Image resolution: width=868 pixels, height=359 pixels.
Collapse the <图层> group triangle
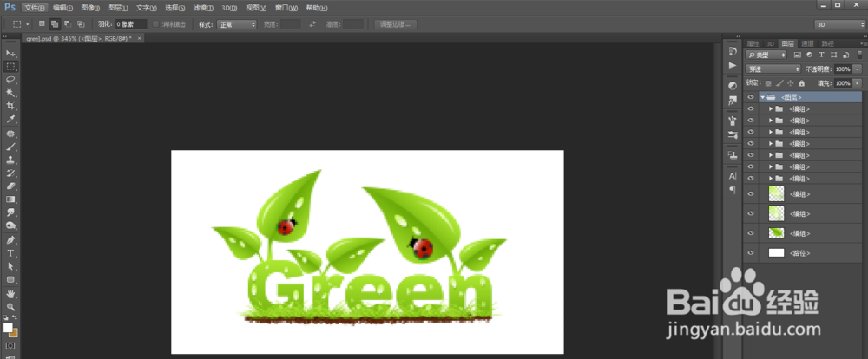click(763, 97)
